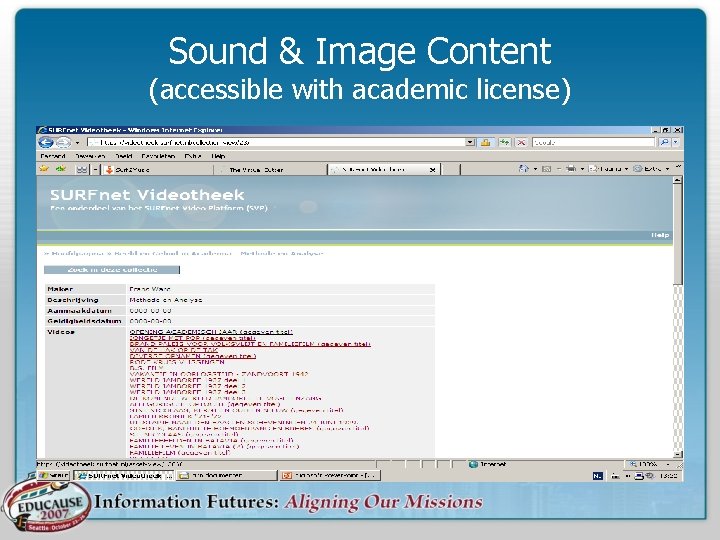This screenshot has width=720, height=540.
Task: Open the OPENING ACADEMISCH JAAR video link
Action: click(211, 332)
